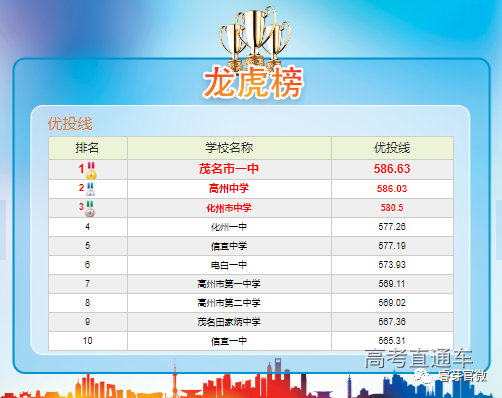The image size is (502, 398).
Task: Click the 学校名称 column header
Action: click(x=229, y=148)
